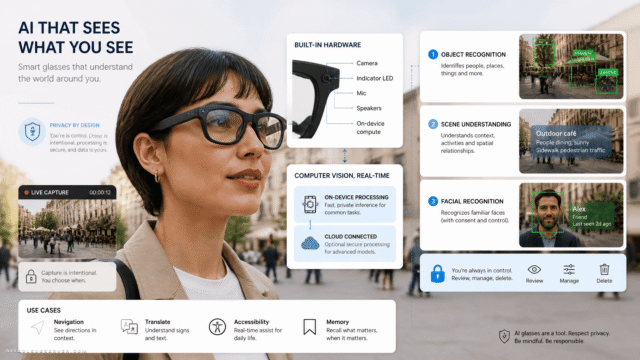Screen dimensions: 640x360
Task: Click the Review eye icon
Action: 534,269
